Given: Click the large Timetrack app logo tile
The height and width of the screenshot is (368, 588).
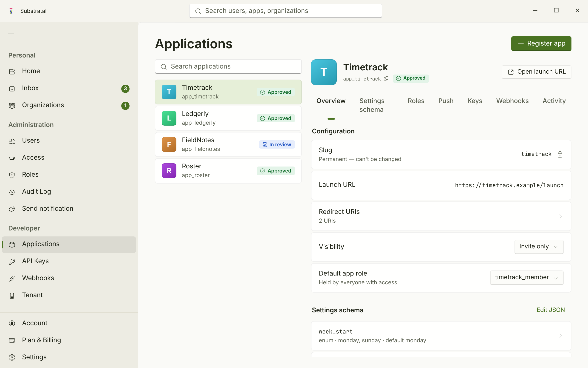Looking at the screenshot, I should click(324, 72).
